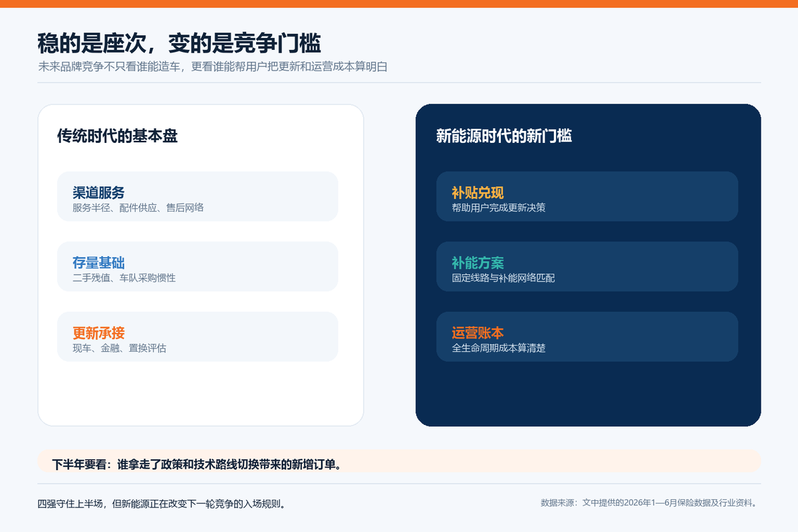This screenshot has height=532, width=798.
Task: Select the 渠道服务 card title
Action: (98, 193)
